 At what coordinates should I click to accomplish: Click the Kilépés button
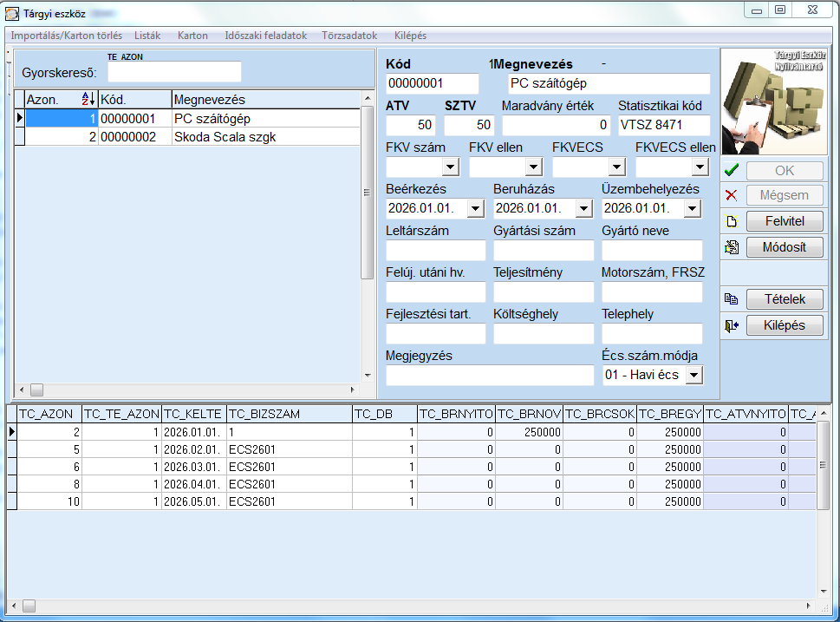[x=785, y=325]
